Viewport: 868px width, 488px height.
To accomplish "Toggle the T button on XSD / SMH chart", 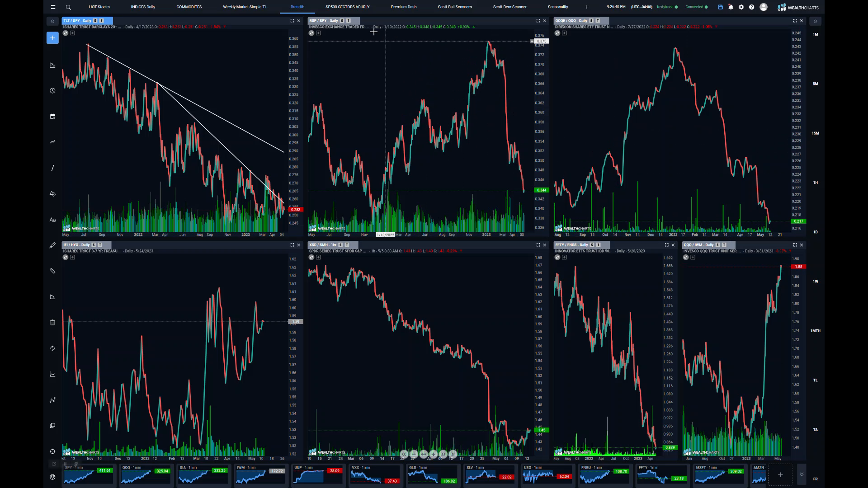I will tap(347, 245).
